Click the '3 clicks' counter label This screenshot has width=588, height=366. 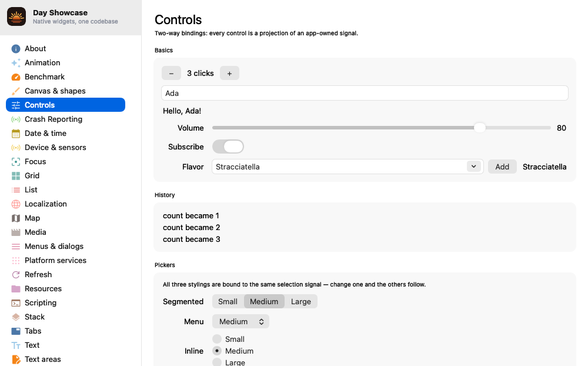[201, 73]
